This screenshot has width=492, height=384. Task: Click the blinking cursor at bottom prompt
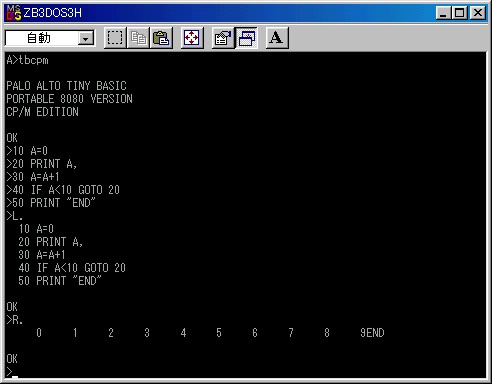15,377
